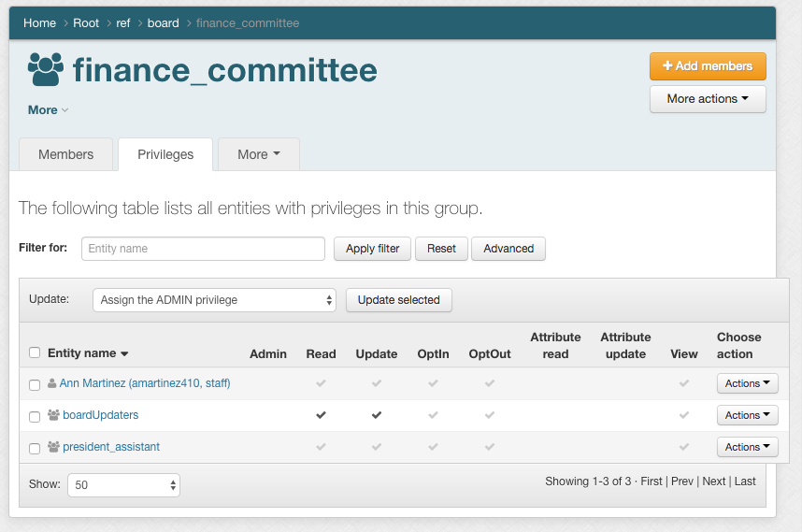Image resolution: width=802 pixels, height=532 pixels.
Task: Click the Entity name filter input field
Action: 203,249
